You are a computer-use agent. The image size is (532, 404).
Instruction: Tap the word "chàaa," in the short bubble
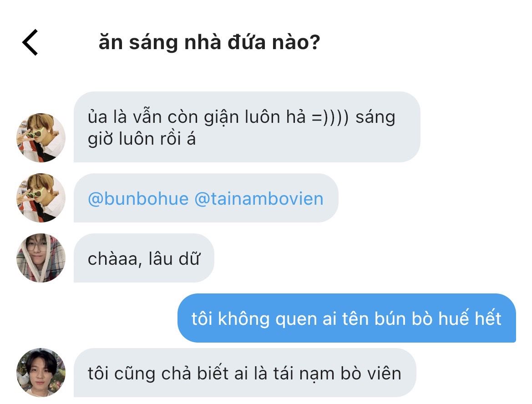click(115, 259)
